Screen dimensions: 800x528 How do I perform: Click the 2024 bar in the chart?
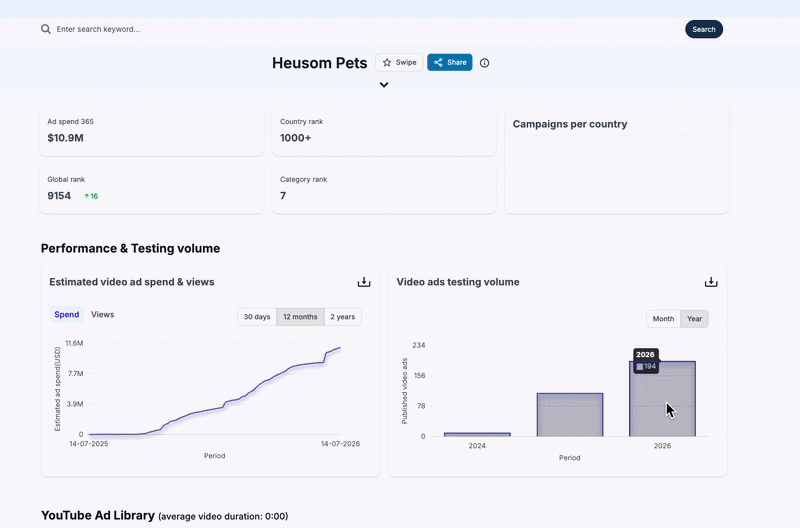click(477, 435)
